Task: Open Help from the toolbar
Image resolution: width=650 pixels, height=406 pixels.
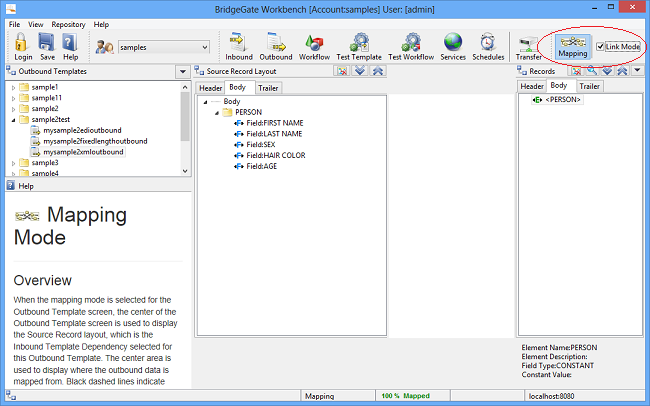Action: [70, 46]
